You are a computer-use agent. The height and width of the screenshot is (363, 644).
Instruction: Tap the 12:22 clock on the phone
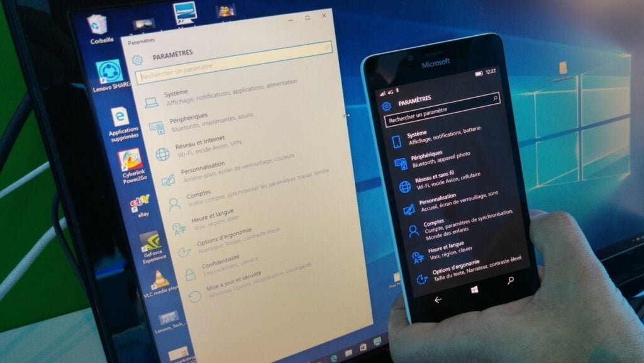[x=491, y=72]
